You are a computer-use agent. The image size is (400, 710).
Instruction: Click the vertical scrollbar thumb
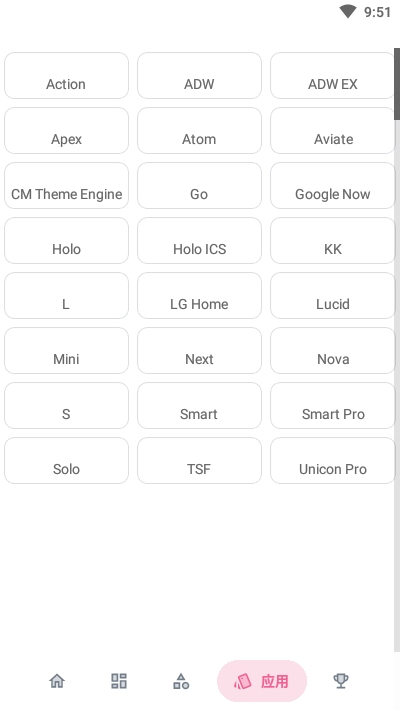click(x=397, y=84)
